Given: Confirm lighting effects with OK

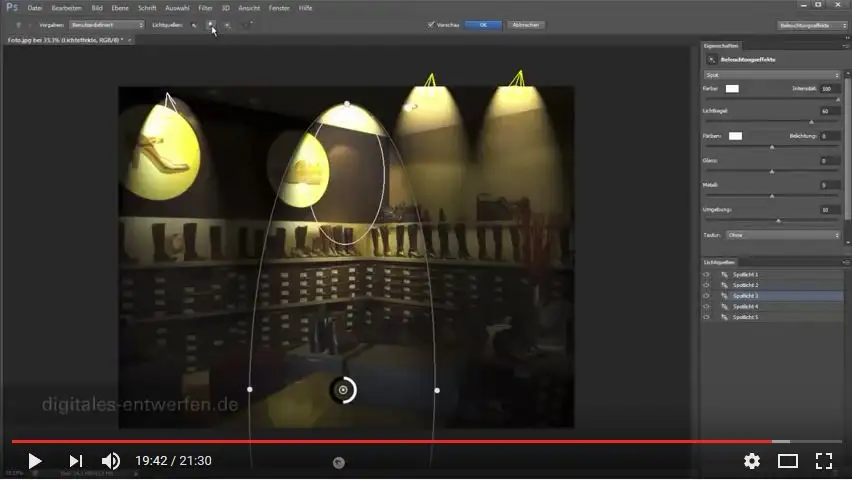Looking at the screenshot, I should pos(483,25).
